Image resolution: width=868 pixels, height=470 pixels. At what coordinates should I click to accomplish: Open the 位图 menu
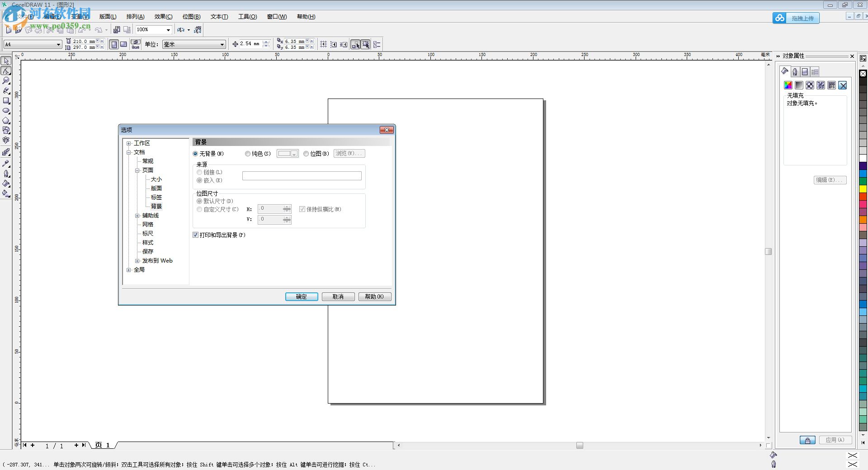pyautogui.click(x=191, y=16)
